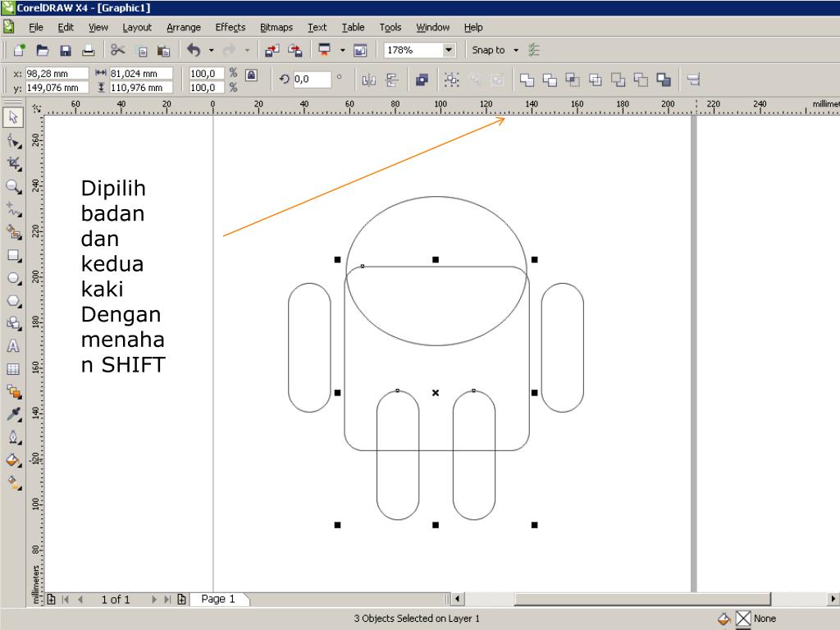The width and height of the screenshot is (840, 630).
Task: Select the Freehand tool in the toolbox
Action: pyautogui.click(x=13, y=209)
